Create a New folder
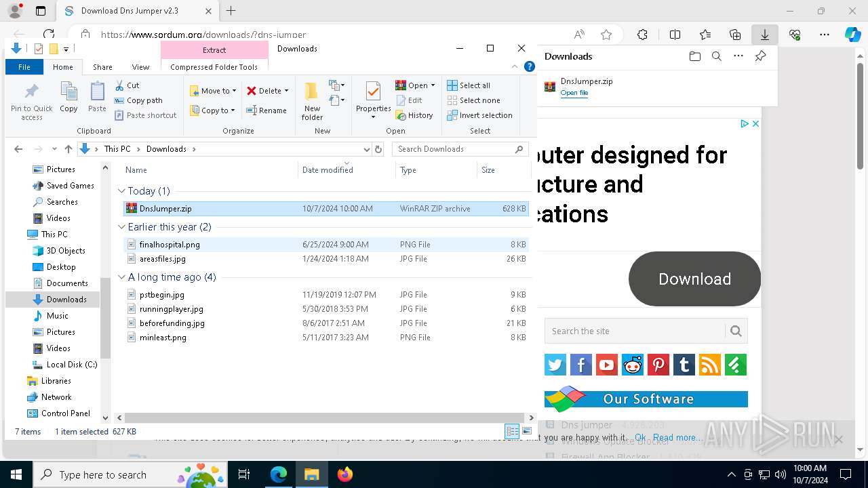The width and height of the screenshot is (868, 488). point(312,101)
